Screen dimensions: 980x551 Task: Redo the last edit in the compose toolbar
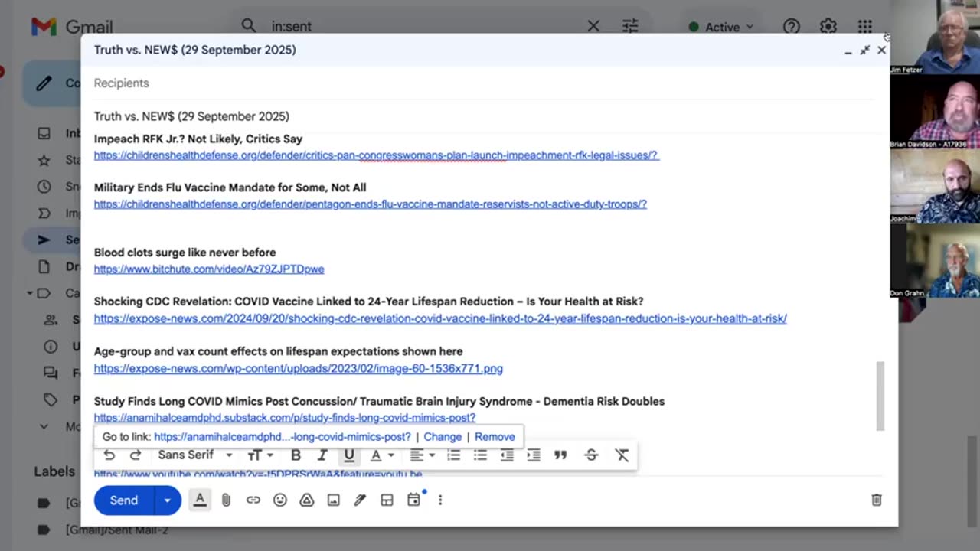click(x=136, y=455)
